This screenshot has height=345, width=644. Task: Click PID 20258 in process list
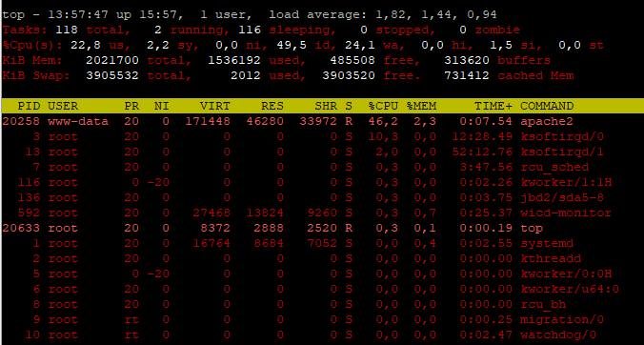(21, 121)
